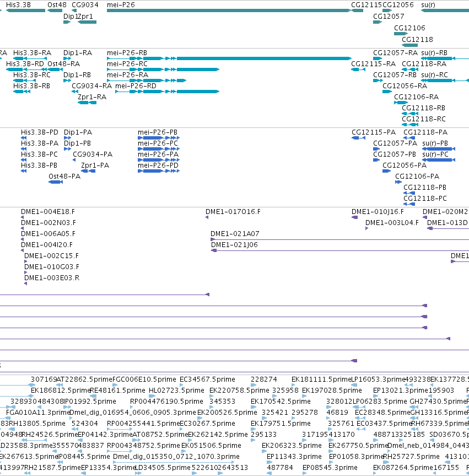Click the mei-P26 gene label
Screen dimensions: 469x476
(121, 5)
